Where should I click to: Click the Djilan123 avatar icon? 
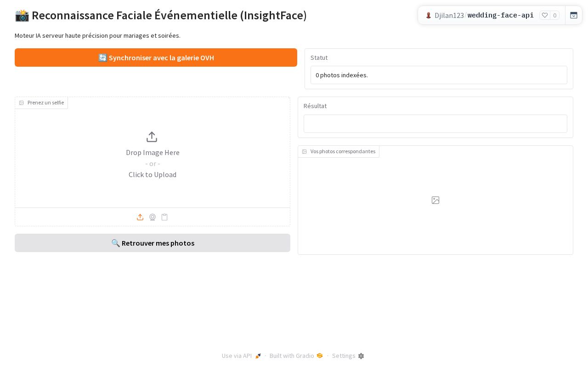429,15
